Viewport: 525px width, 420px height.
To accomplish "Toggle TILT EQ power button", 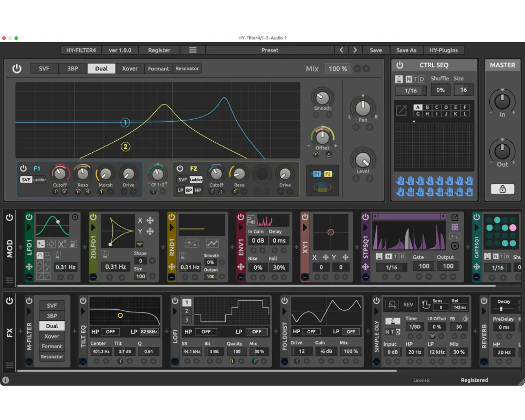I will [83, 301].
